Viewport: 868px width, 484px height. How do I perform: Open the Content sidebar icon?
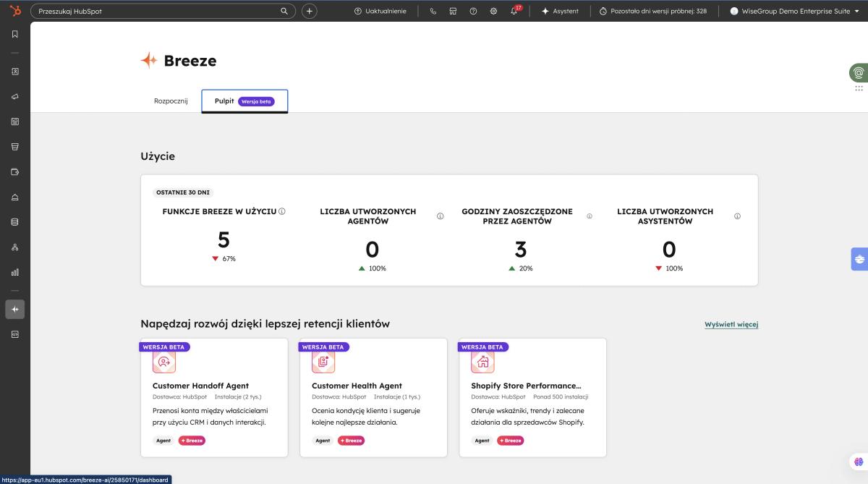click(x=15, y=122)
